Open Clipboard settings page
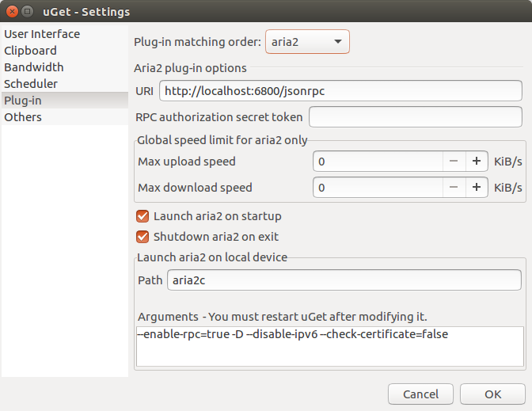532x411 pixels. point(30,51)
